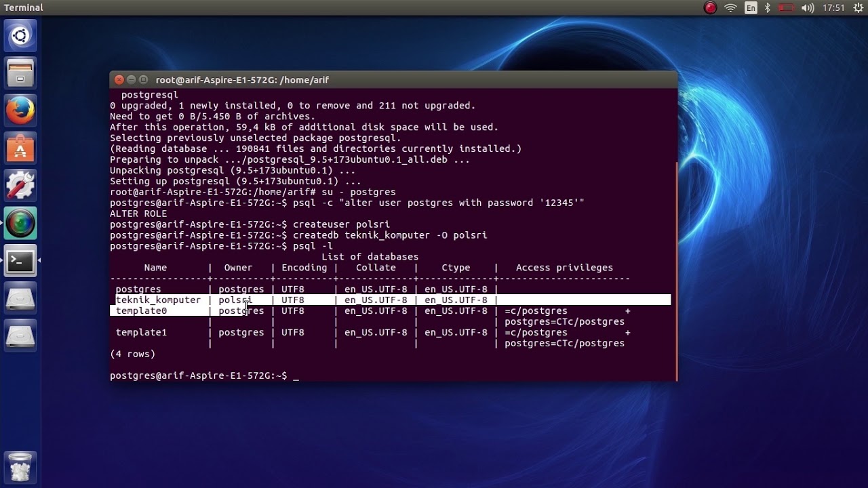Click the 'Collate' column header
The width and height of the screenshot is (868, 488).
376,268
